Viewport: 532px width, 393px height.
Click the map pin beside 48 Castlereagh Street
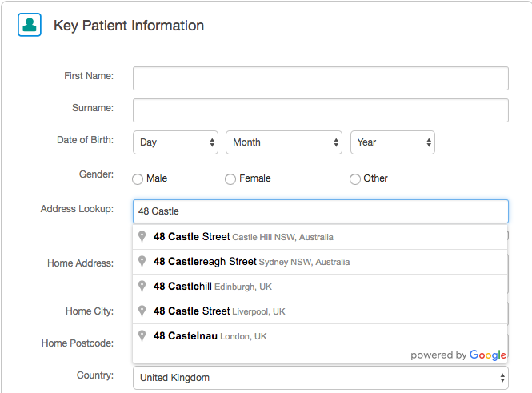point(142,261)
